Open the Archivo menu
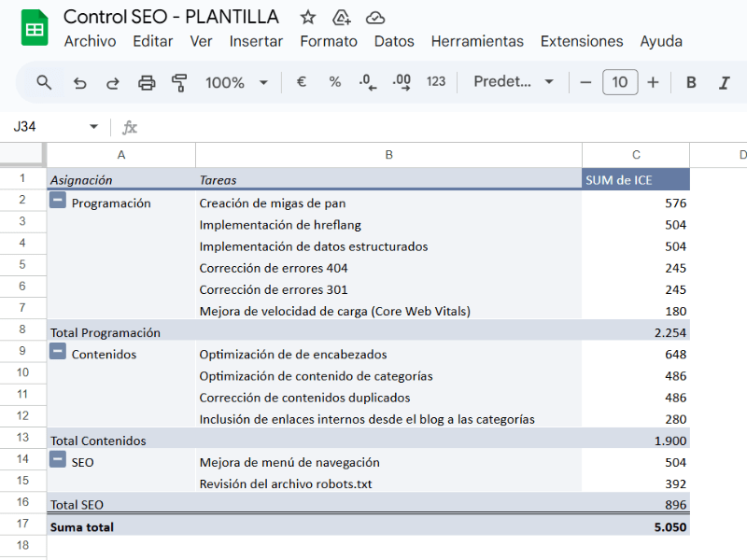This screenshot has width=747, height=560. click(x=90, y=41)
